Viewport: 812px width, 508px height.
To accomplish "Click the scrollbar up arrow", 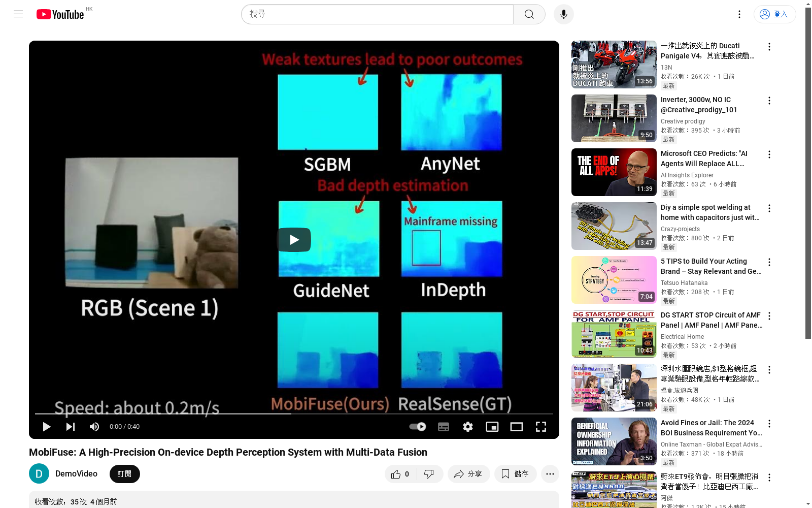I will [808, 4].
